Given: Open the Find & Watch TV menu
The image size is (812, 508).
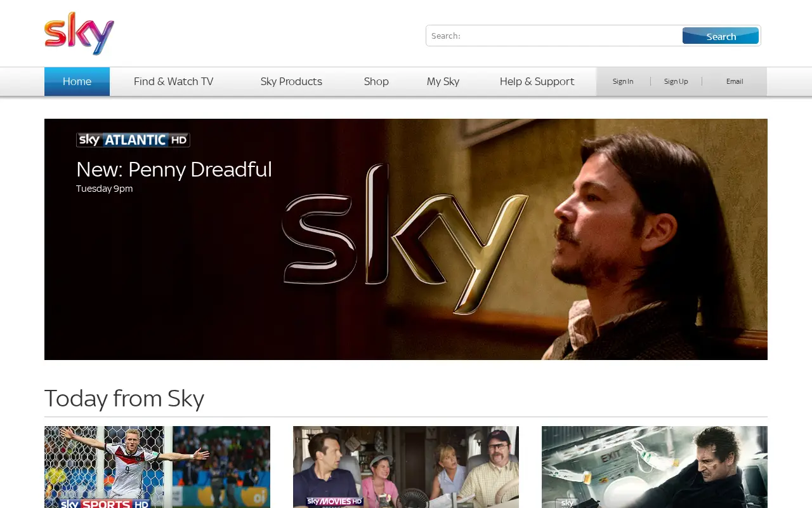Looking at the screenshot, I should 173,81.
